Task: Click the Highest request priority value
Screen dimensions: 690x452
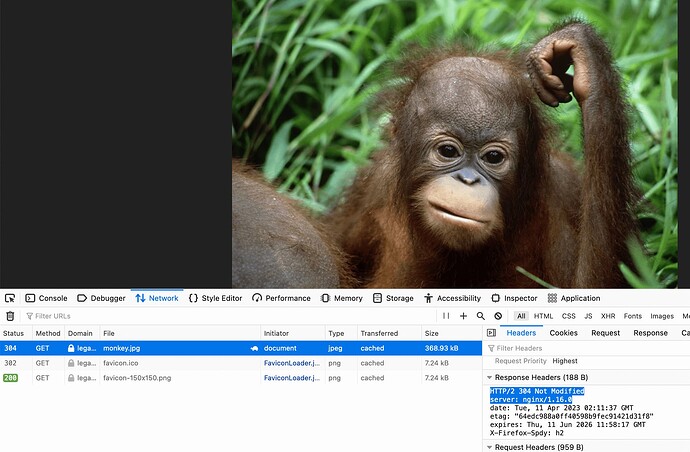Action: tap(565, 361)
